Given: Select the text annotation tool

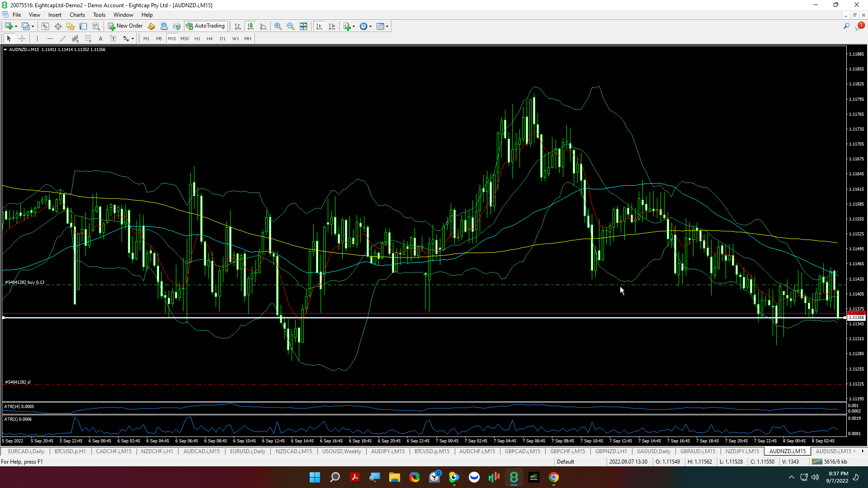Looking at the screenshot, I should (100, 39).
